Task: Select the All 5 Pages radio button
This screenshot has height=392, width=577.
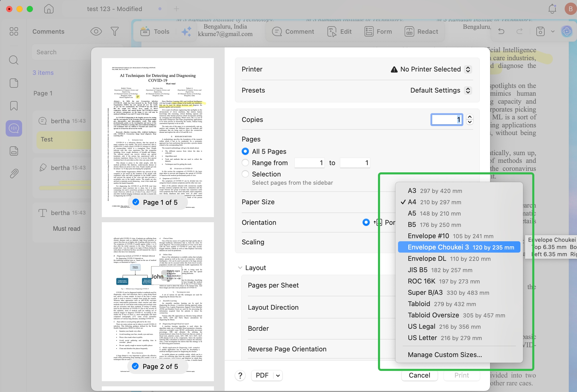Action: (245, 151)
